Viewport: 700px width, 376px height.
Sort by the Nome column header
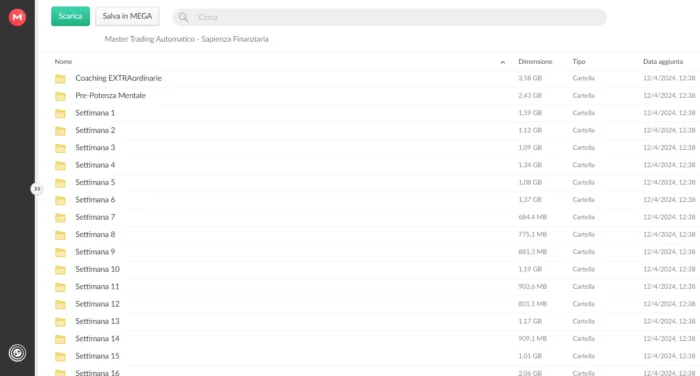pos(63,62)
